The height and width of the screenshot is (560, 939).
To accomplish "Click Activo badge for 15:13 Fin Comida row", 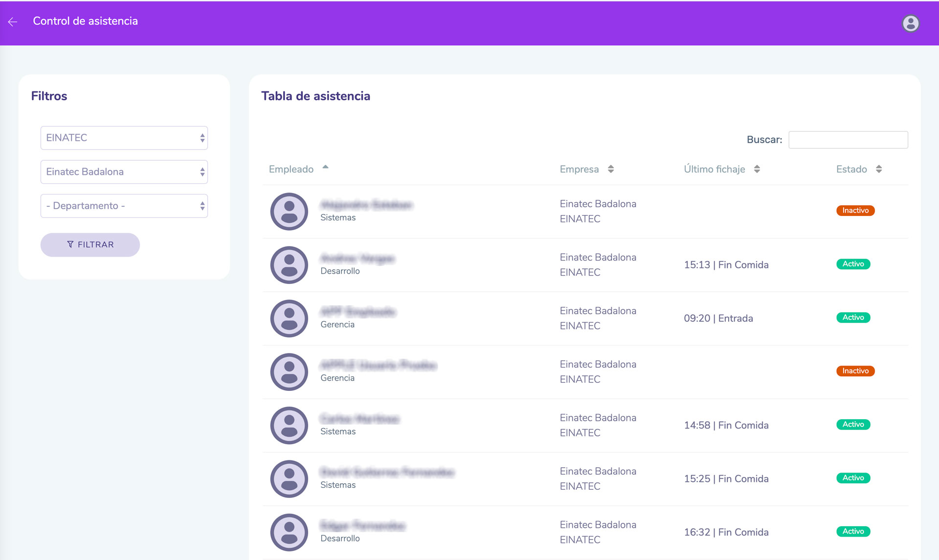I will 853,264.
